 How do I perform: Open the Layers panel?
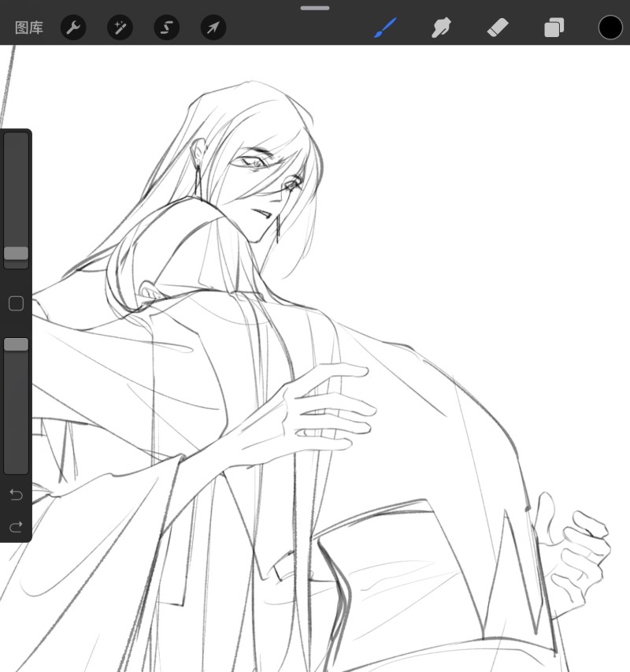point(554,28)
